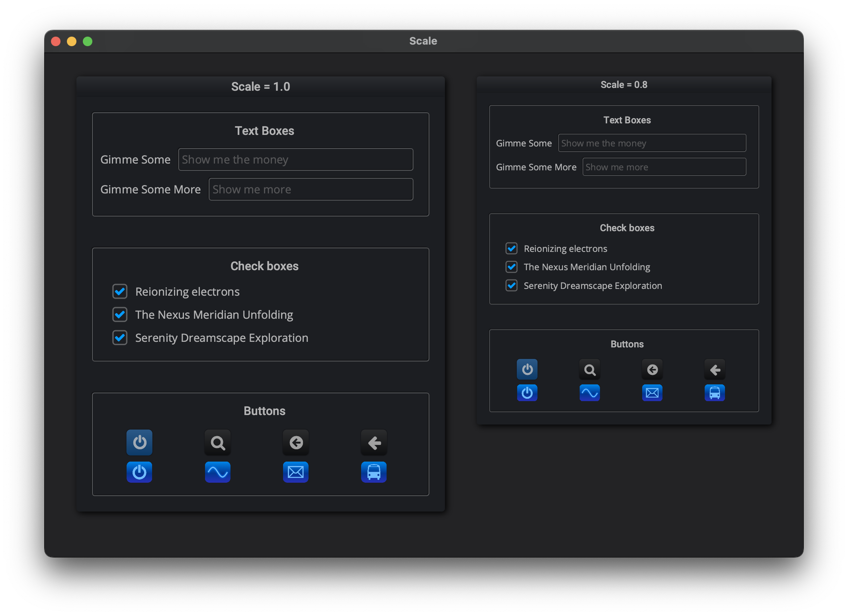This screenshot has width=848, height=616.
Task: Click the bright blue power button in the Scale 0.8 panel
Action: [x=527, y=393]
